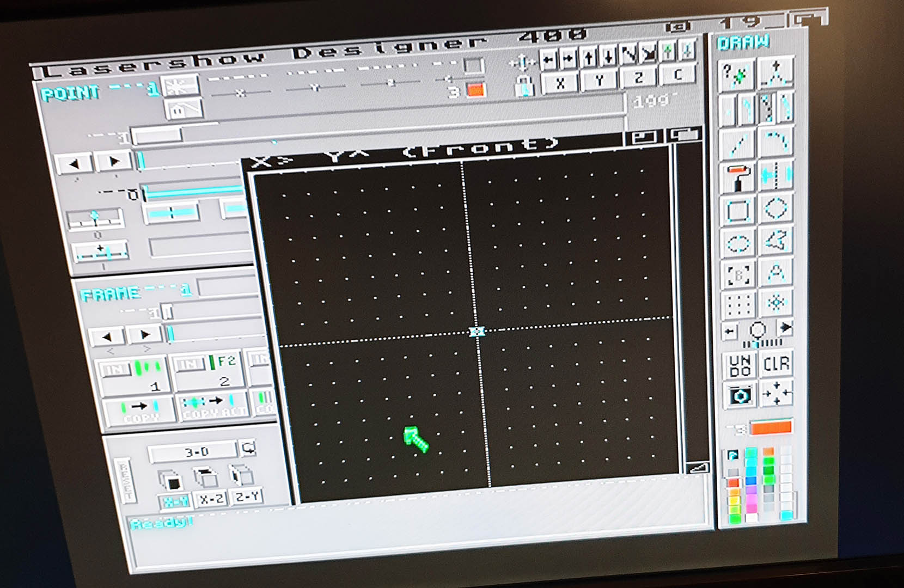The image size is (904, 588).
Task: Click the UNDO button
Action: point(740,365)
